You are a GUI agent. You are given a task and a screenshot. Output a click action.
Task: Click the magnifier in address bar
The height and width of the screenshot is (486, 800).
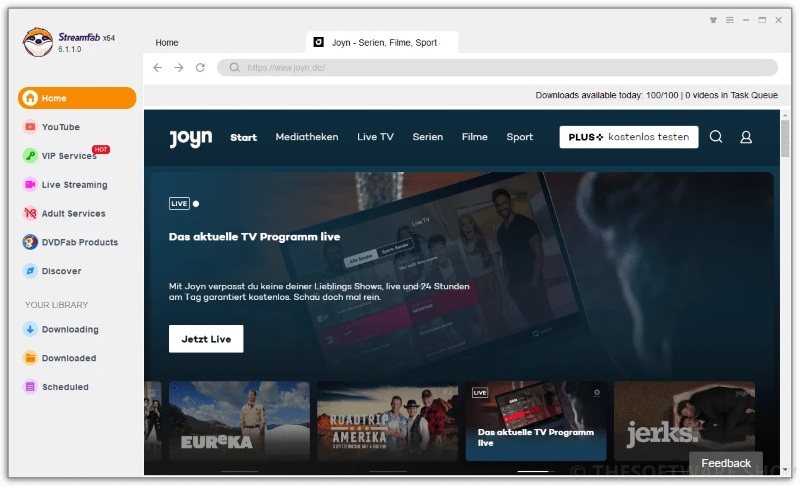point(234,67)
